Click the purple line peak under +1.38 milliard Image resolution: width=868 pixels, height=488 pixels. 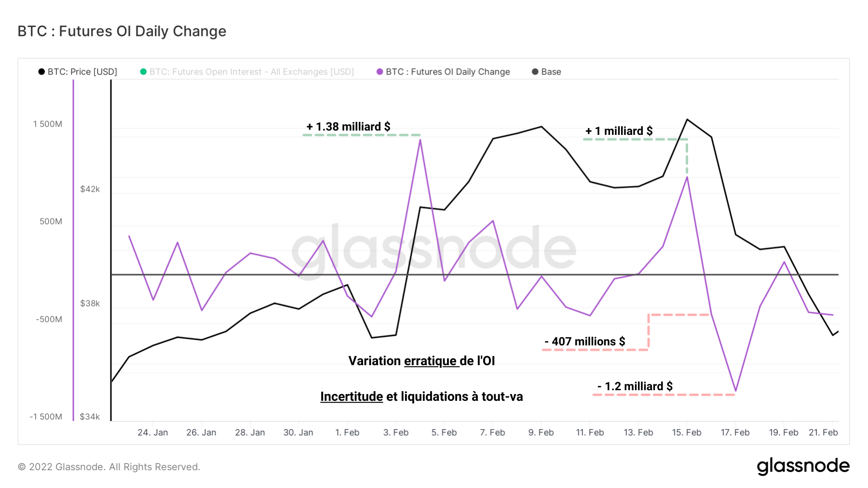coord(420,140)
